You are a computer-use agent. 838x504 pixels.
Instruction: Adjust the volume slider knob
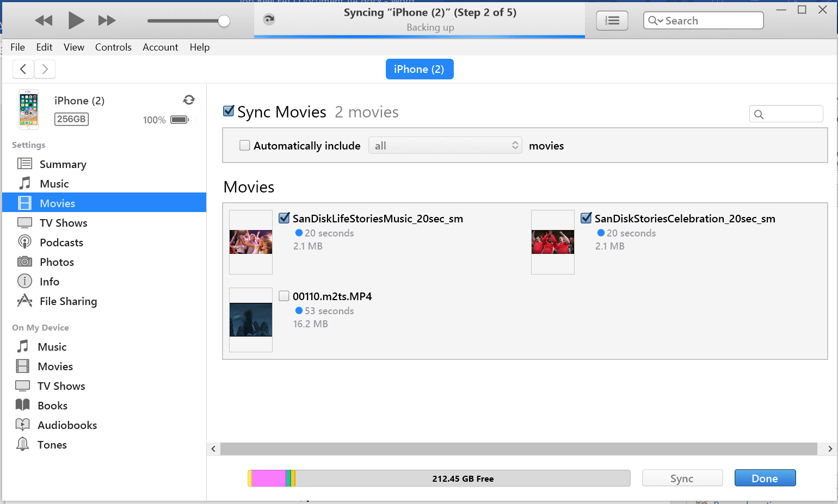pyautogui.click(x=224, y=21)
